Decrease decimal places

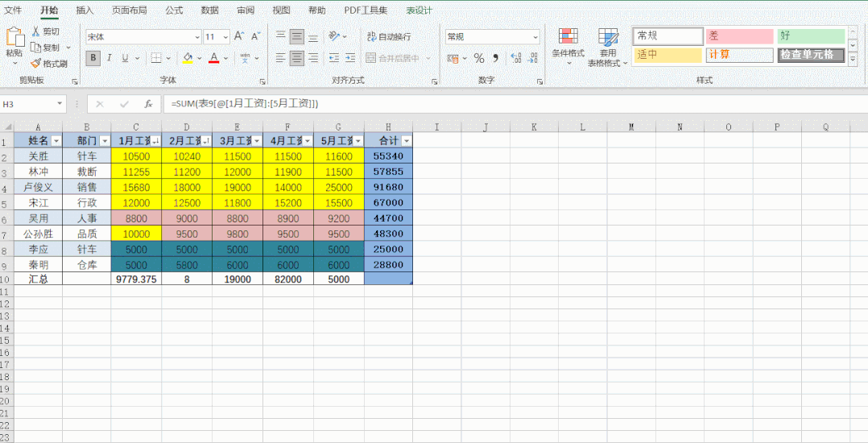[x=532, y=58]
